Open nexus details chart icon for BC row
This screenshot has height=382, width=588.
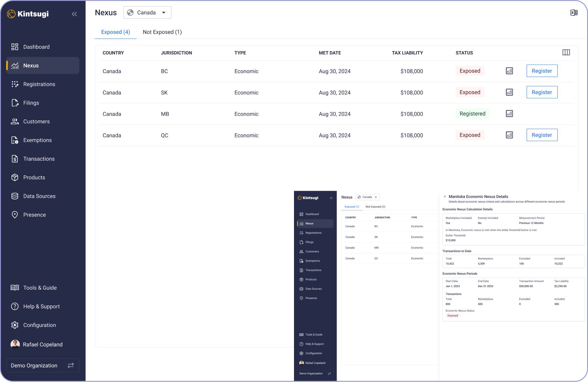pos(509,71)
